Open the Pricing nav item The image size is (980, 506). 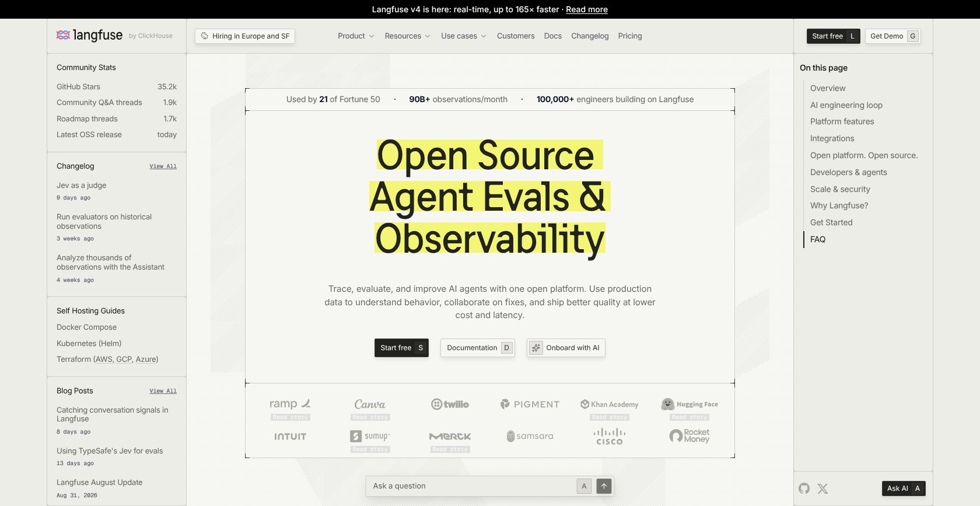click(x=630, y=36)
